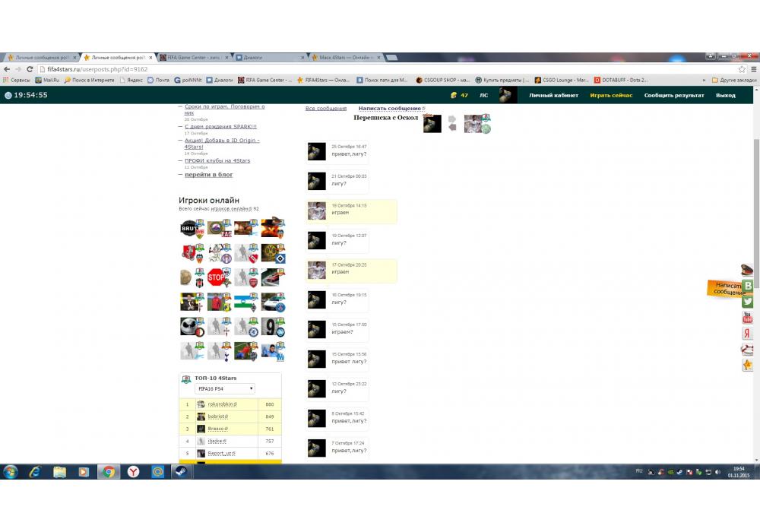
Task: Open the YouTube icon in the side panel
Action: click(x=748, y=317)
